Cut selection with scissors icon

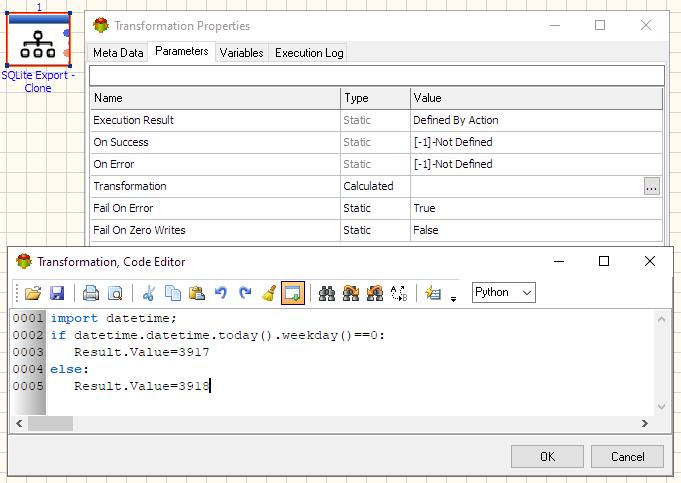[x=149, y=293]
